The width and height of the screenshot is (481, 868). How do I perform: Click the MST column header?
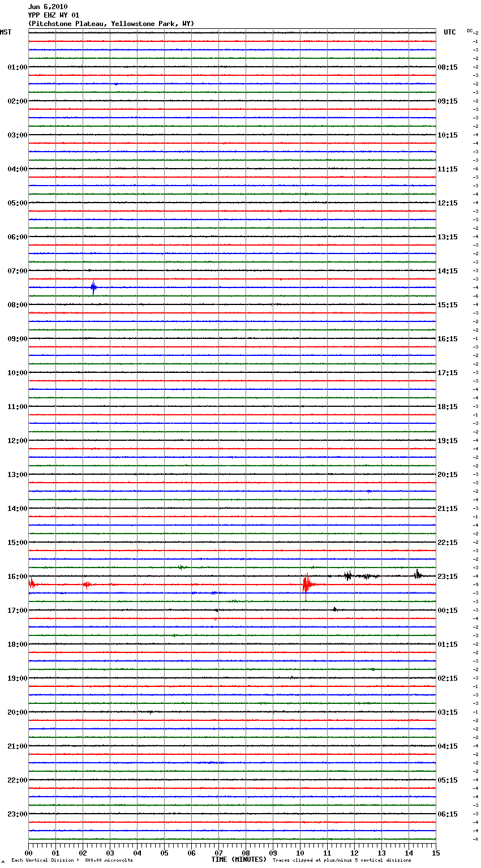[6, 32]
